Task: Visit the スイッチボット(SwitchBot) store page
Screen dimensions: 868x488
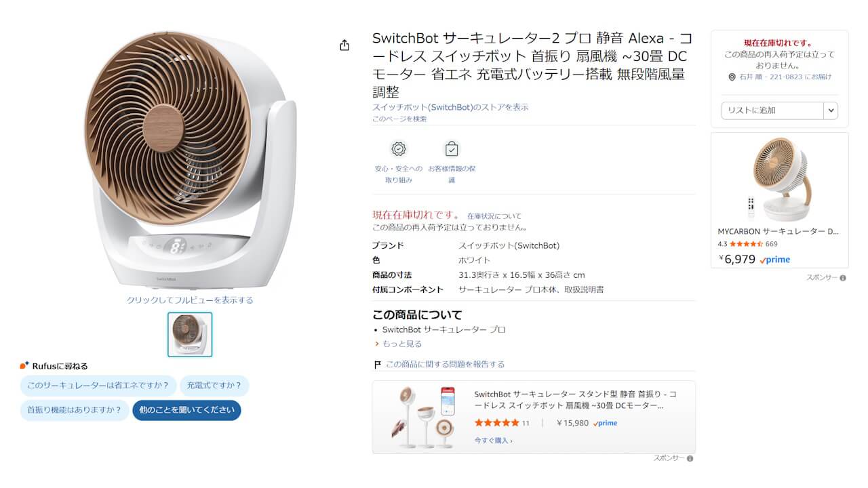Action: 450,108
